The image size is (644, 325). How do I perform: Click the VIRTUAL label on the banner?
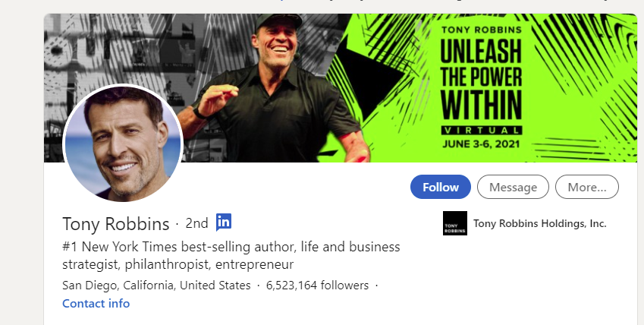click(482, 128)
